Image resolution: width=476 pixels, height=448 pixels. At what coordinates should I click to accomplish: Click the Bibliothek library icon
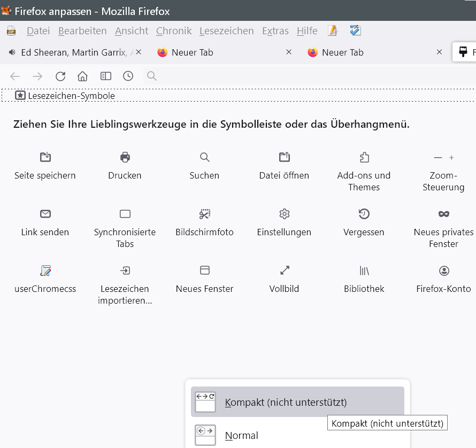point(364,271)
